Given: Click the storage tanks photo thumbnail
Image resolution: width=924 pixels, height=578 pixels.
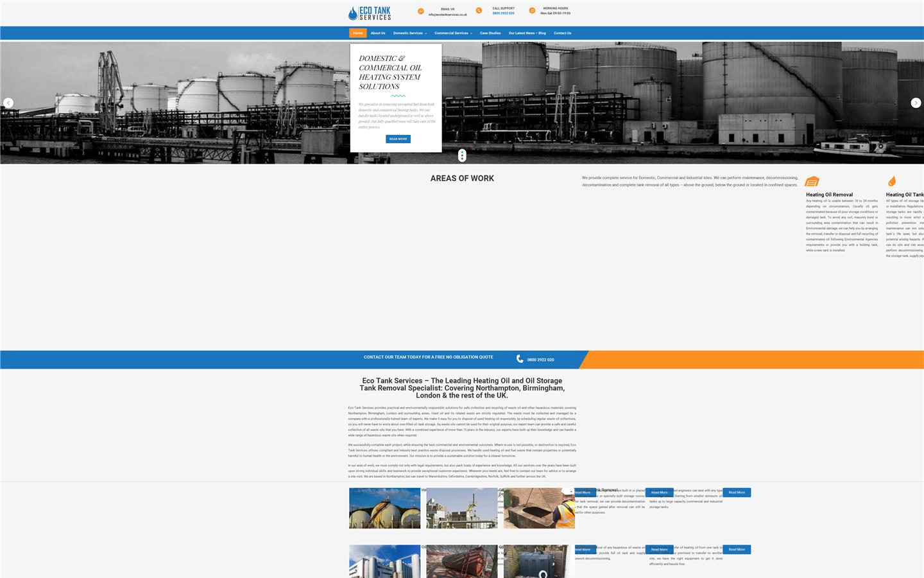Looking at the screenshot, I should click(384, 507).
